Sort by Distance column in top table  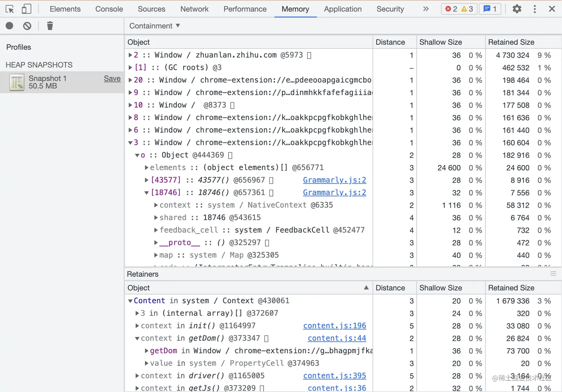pyautogui.click(x=394, y=42)
